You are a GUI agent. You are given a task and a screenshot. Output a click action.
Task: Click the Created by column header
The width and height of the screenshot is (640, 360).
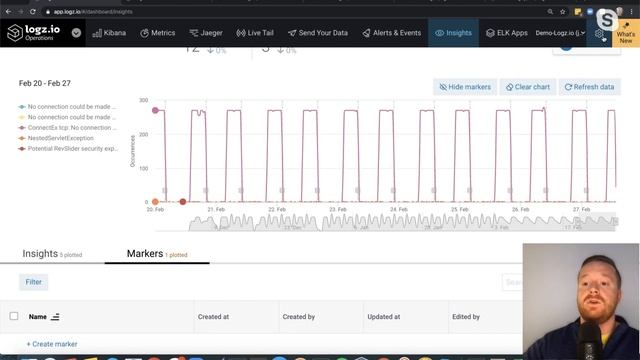[x=298, y=317]
